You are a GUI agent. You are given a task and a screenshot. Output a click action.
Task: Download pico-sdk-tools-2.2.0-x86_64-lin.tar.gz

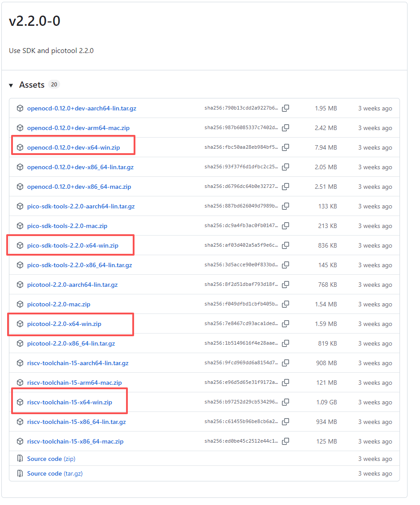[80, 265]
